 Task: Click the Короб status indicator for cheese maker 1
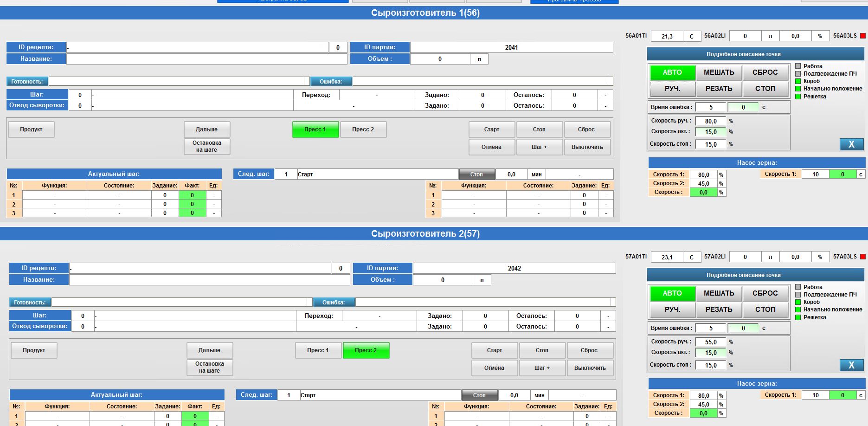(798, 81)
